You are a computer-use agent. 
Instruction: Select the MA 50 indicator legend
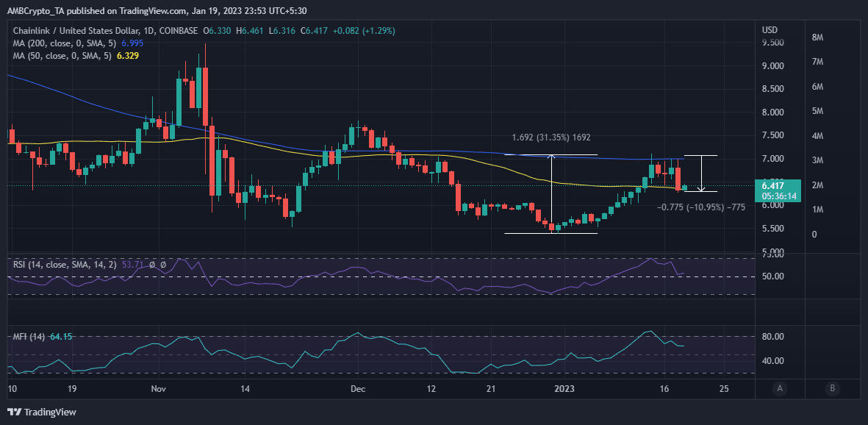[69, 56]
